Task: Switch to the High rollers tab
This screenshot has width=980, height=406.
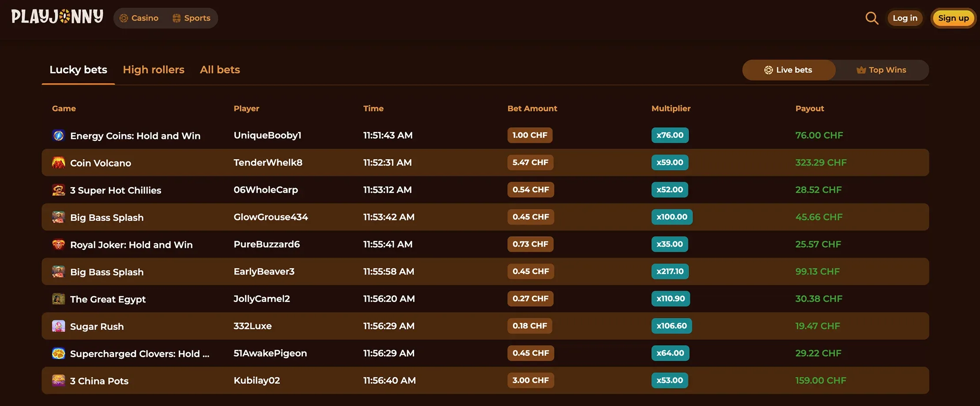Action: click(154, 70)
